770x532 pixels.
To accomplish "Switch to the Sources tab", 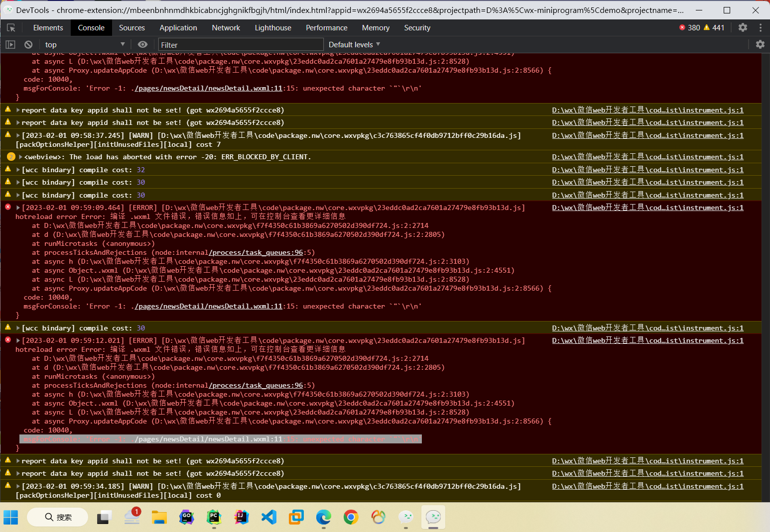I will point(131,27).
